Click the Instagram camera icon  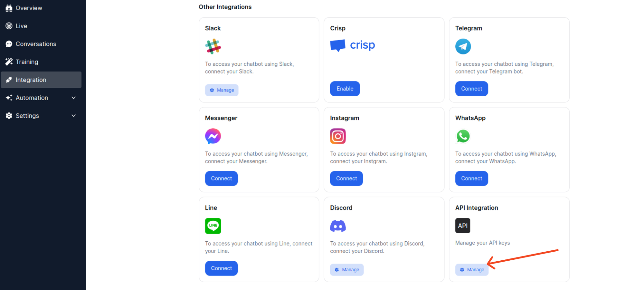coord(338,136)
